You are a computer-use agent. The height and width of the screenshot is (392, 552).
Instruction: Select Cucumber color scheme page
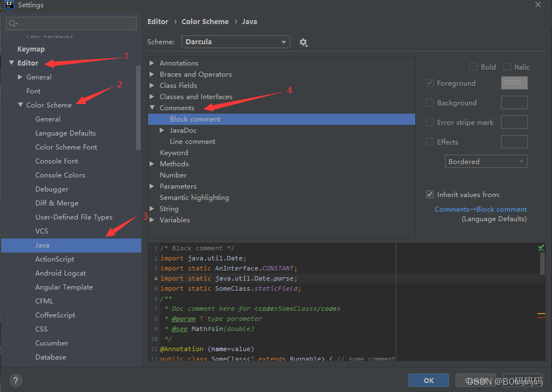(x=52, y=343)
